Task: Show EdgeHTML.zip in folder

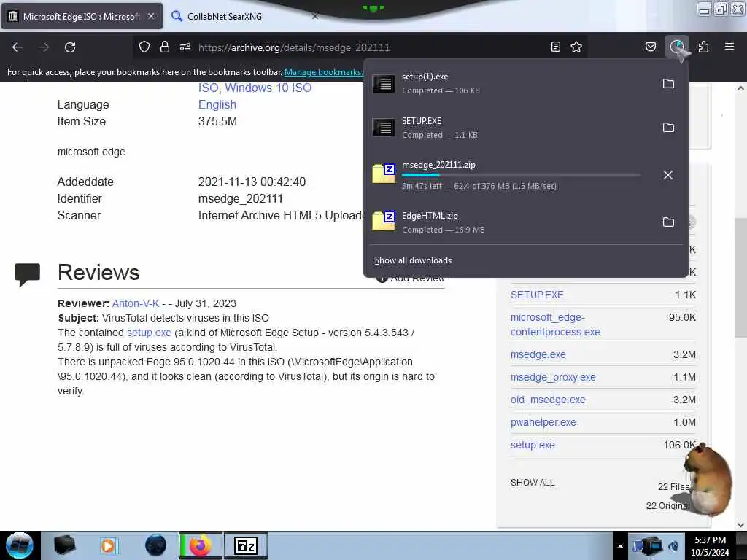Action: [x=668, y=222]
